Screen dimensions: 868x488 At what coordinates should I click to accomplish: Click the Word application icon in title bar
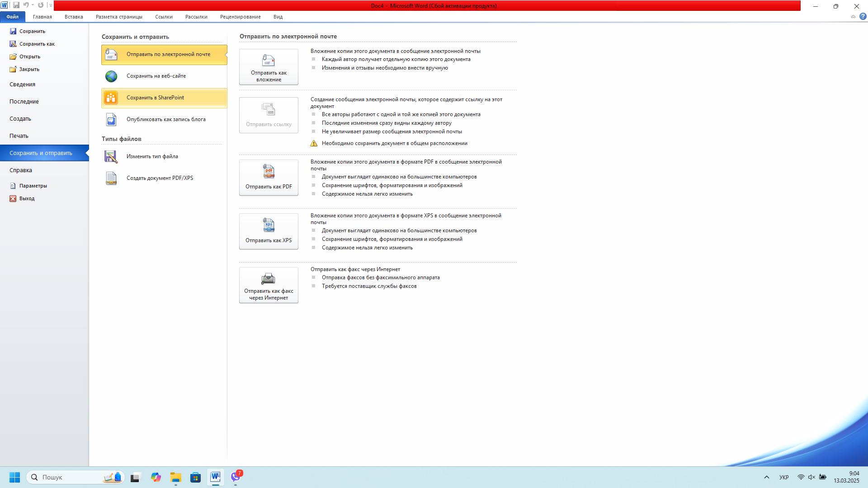(4, 5)
